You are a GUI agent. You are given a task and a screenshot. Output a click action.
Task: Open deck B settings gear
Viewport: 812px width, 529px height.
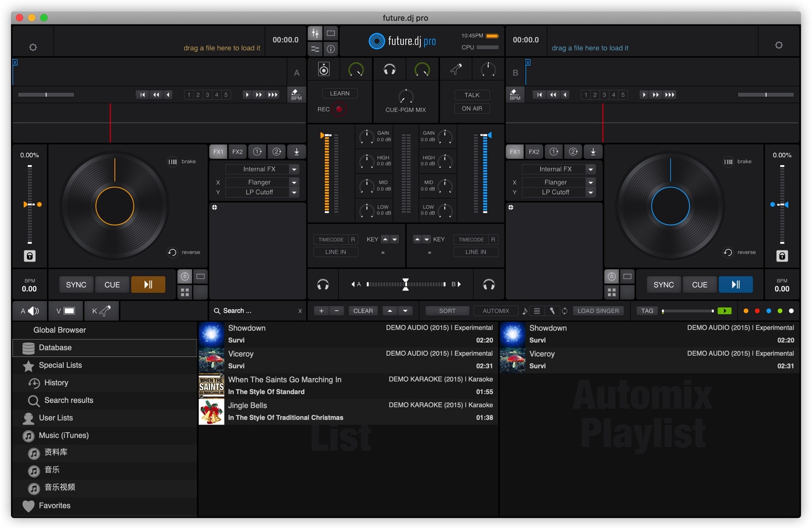[779, 45]
